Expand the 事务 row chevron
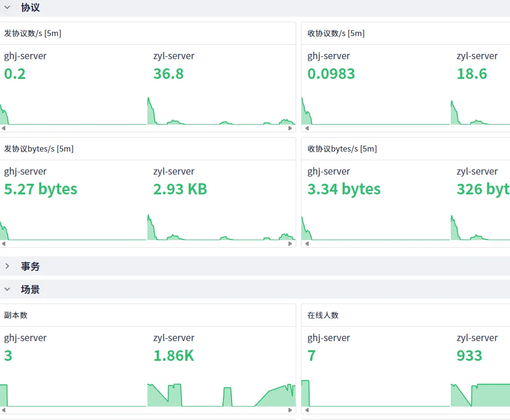 coord(7,266)
